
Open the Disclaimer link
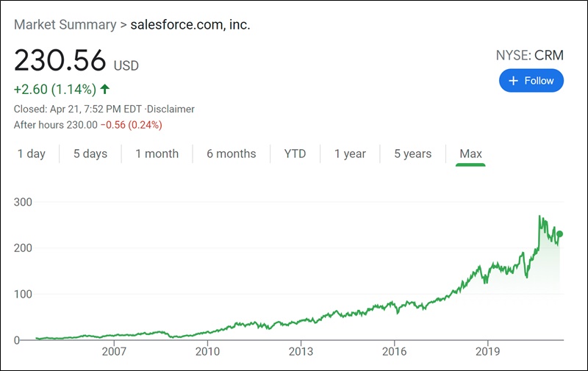(172, 109)
